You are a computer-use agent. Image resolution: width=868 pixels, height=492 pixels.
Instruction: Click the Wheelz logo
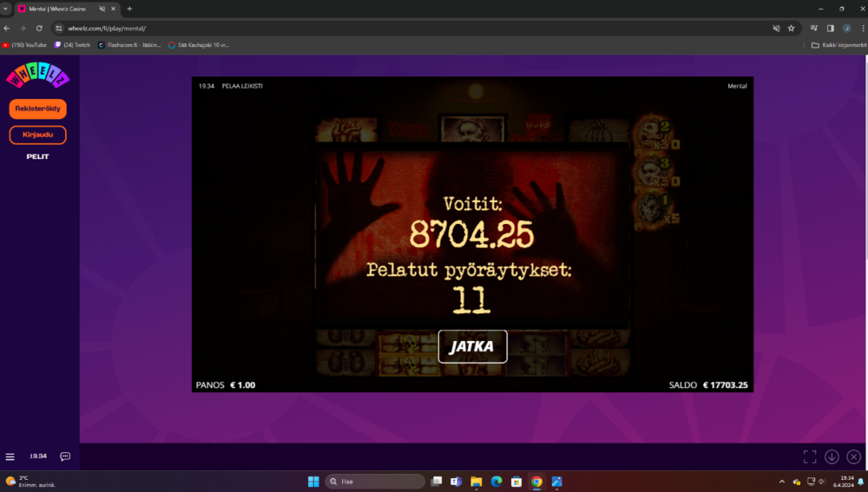click(37, 75)
